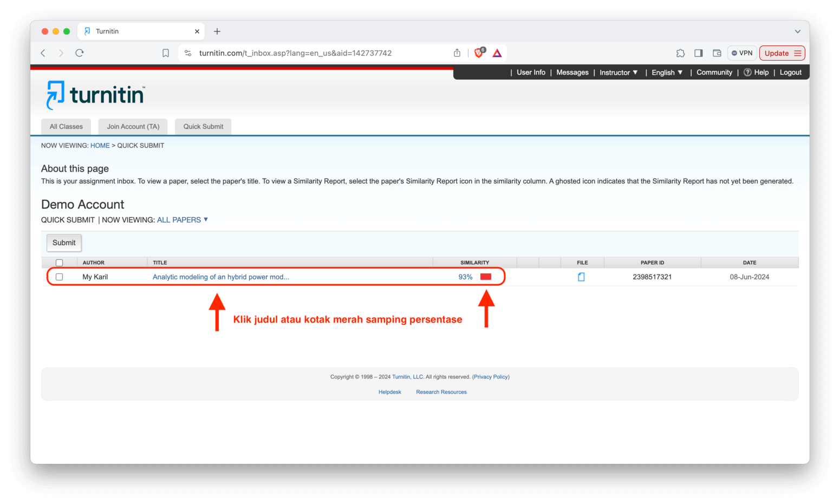Switch to the Quick Submit tab

coord(203,126)
